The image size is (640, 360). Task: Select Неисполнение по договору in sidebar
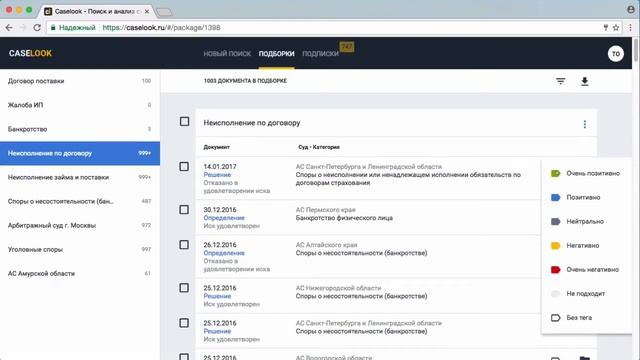click(x=80, y=153)
